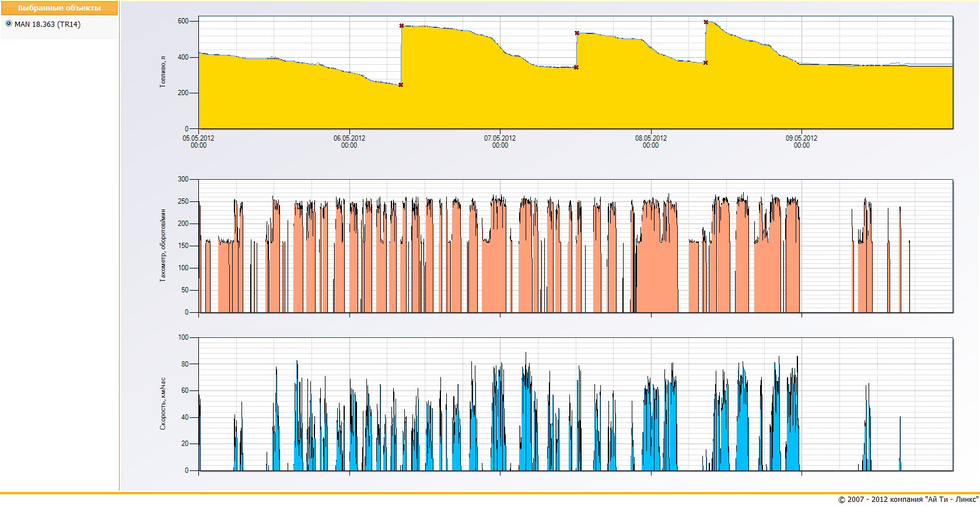This screenshot has height=506, width=980.
Task: Click the 'Тахометр, оборотов/мин' axis label
Action: 163,245
